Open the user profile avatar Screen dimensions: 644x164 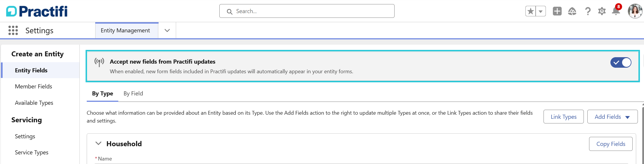tap(635, 11)
